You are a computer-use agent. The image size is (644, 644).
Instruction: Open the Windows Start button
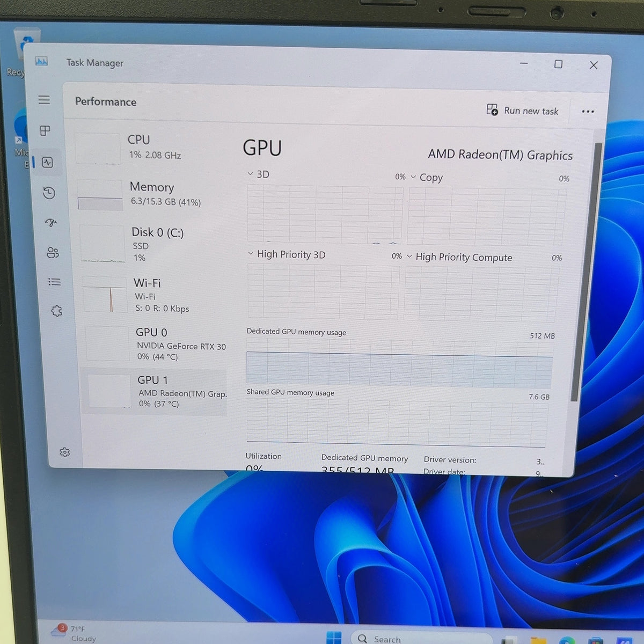(x=334, y=638)
